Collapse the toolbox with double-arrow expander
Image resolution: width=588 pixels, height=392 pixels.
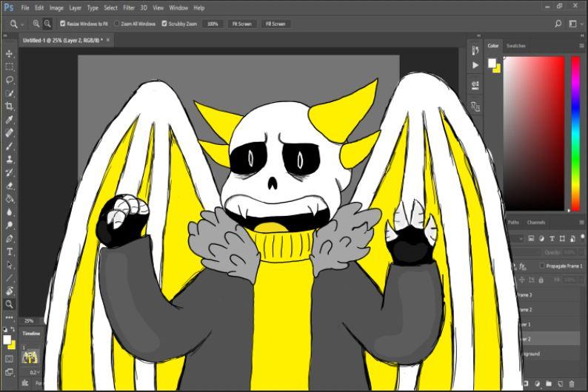5,36
